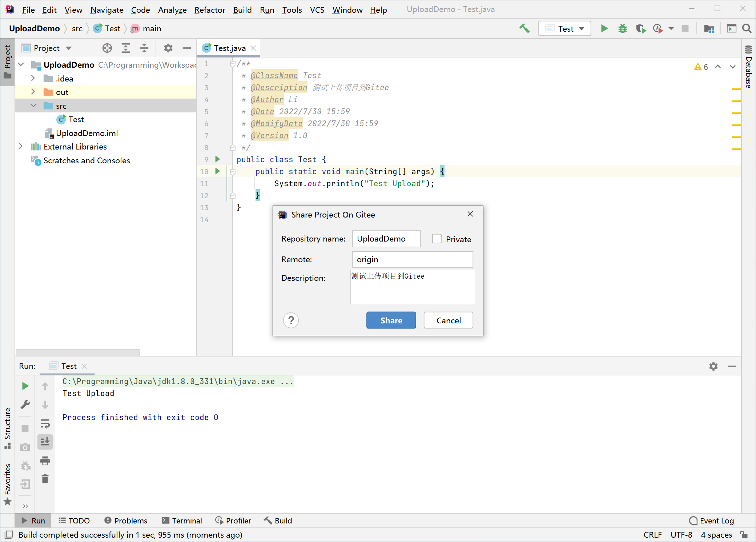Image resolution: width=756 pixels, height=542 pixels.
Task: Click run gutter arrow beside class Test
Action: click(x=217, y=159)
